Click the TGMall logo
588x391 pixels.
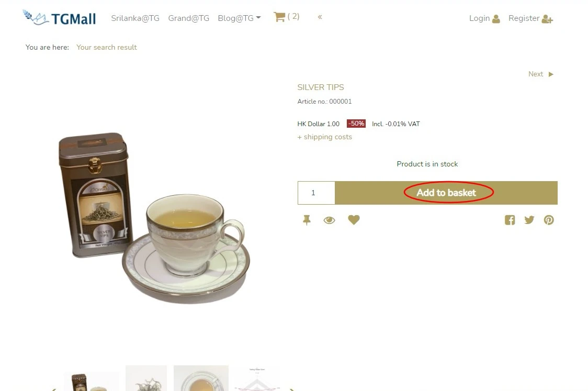click(x=59, y=18)
